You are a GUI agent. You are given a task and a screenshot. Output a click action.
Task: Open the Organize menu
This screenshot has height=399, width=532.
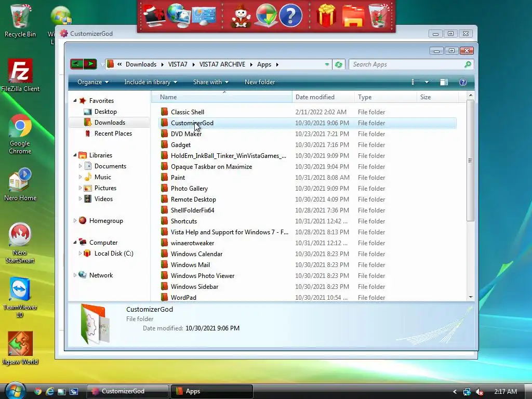pos(92,82)
